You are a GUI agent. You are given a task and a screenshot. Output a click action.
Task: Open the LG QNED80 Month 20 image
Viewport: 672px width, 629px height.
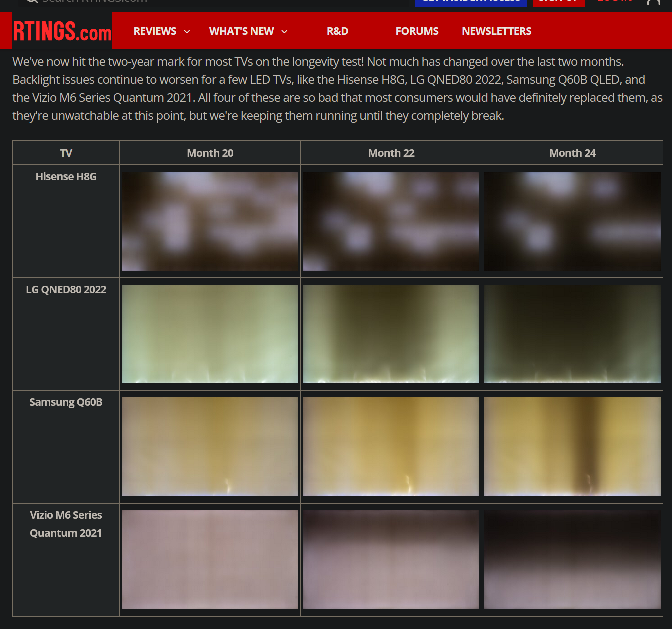209,334
